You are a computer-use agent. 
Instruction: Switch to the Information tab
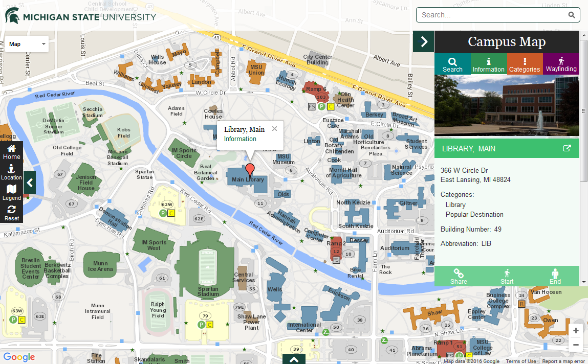pyautogui.click(x=488, y=64)
